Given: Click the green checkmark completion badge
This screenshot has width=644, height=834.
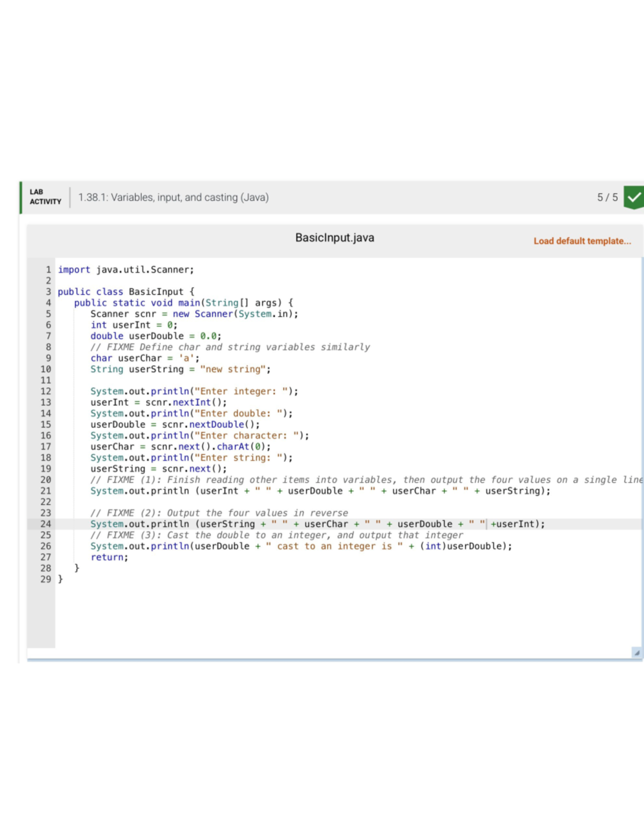Looking at the screenshot, I should (x=634, y=197).
